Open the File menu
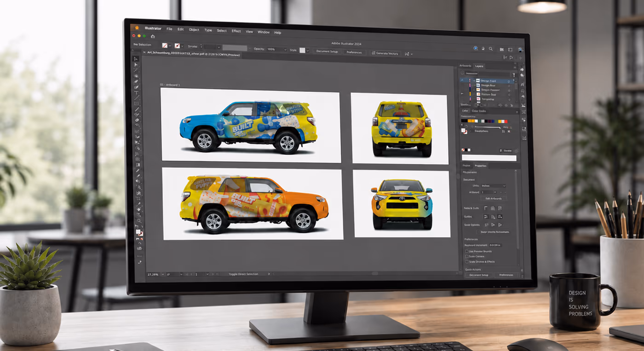 [169, 29]
